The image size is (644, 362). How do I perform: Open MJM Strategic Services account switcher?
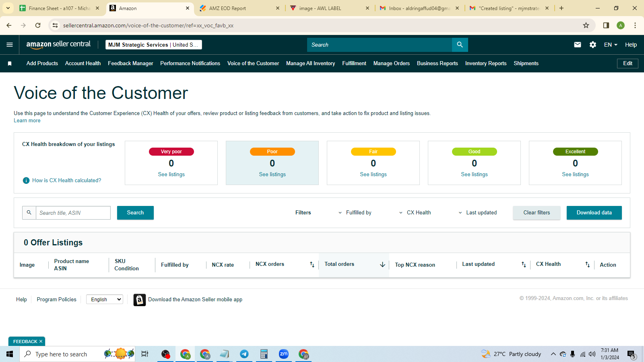[154, 45]
